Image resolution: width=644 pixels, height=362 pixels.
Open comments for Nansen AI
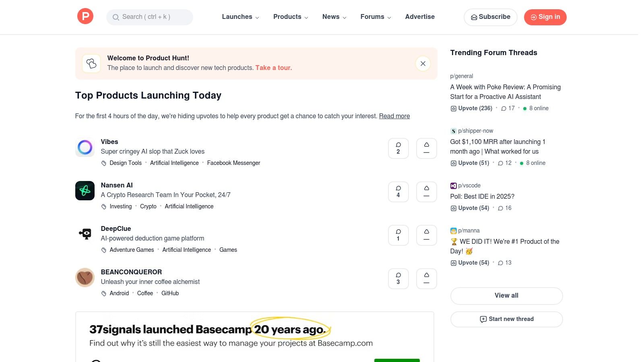(x=398, y=192)
